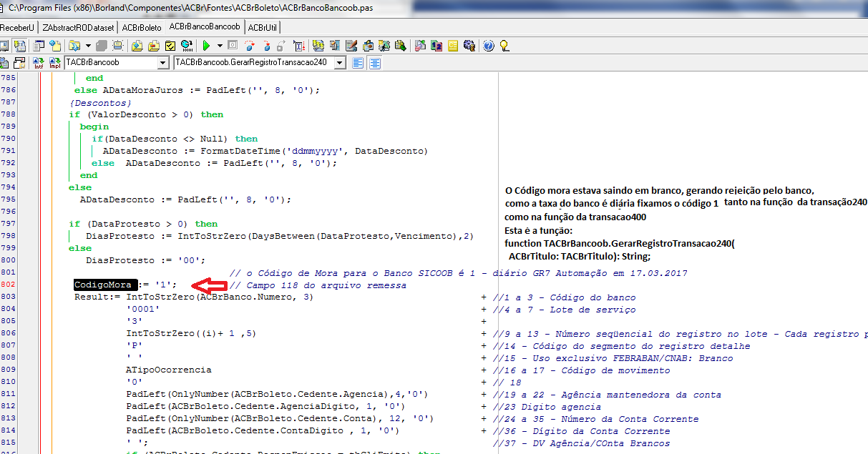Click 'IntToStrZero((i)+ 1 ,5)' code
Image resolution: width=868 pixels, height=454 pixels.
(190, 333)
